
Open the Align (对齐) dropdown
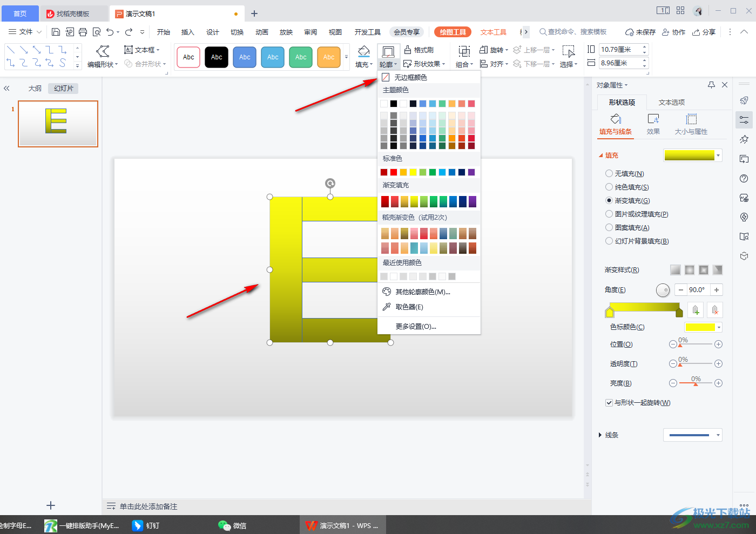click(x=494, y=64)
